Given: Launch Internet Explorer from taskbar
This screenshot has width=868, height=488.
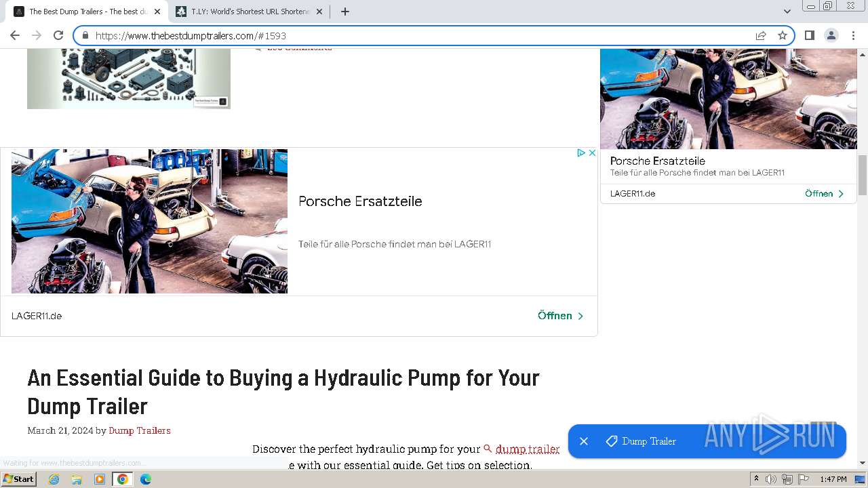Looking at the screenshot, I should [54, 479].
